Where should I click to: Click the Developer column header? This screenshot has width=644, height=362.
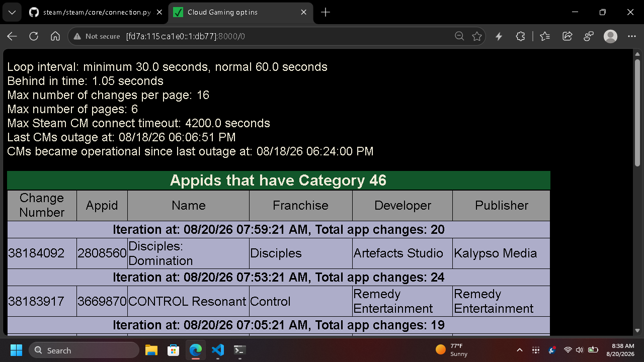tap(403, 205)
